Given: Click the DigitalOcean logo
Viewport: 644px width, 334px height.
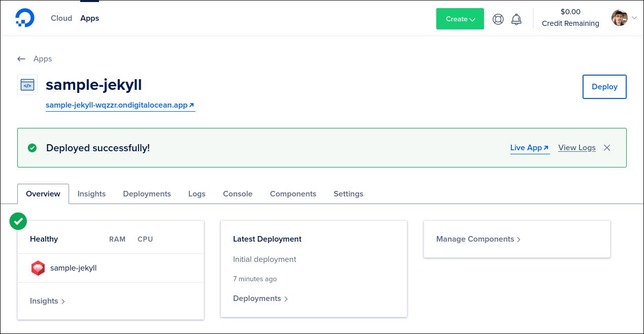Looking at the screenshot, I should click(x=25, y=18).
